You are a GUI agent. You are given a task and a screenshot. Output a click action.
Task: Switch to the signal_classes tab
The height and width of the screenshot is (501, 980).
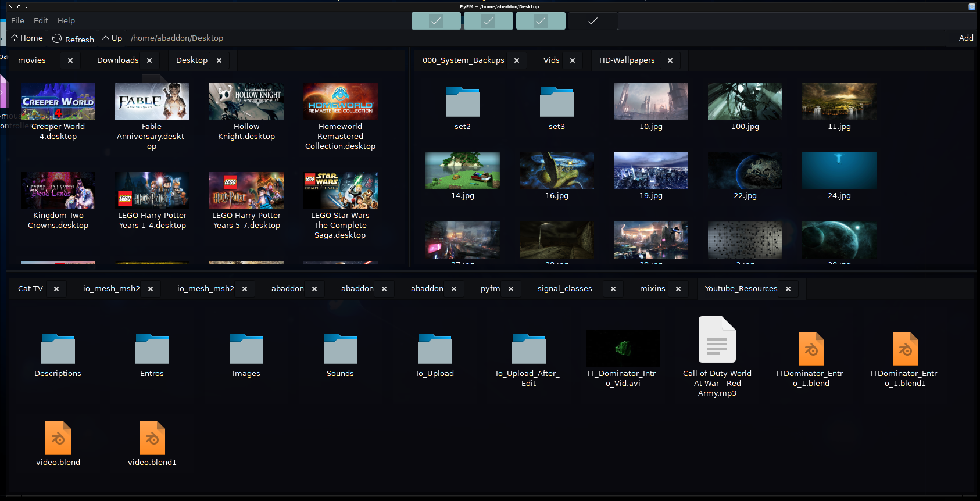(x=565, y=289)
